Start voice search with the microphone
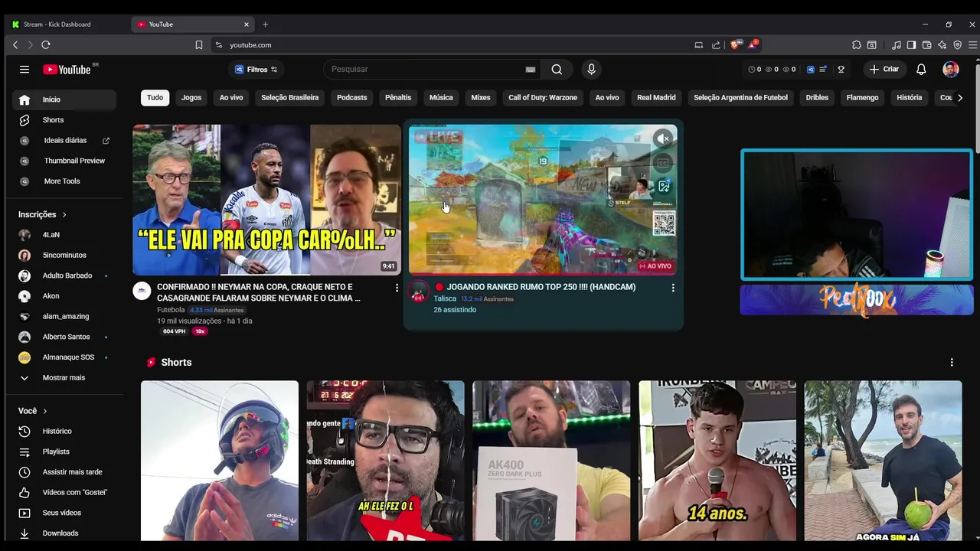 click(591, 69)
